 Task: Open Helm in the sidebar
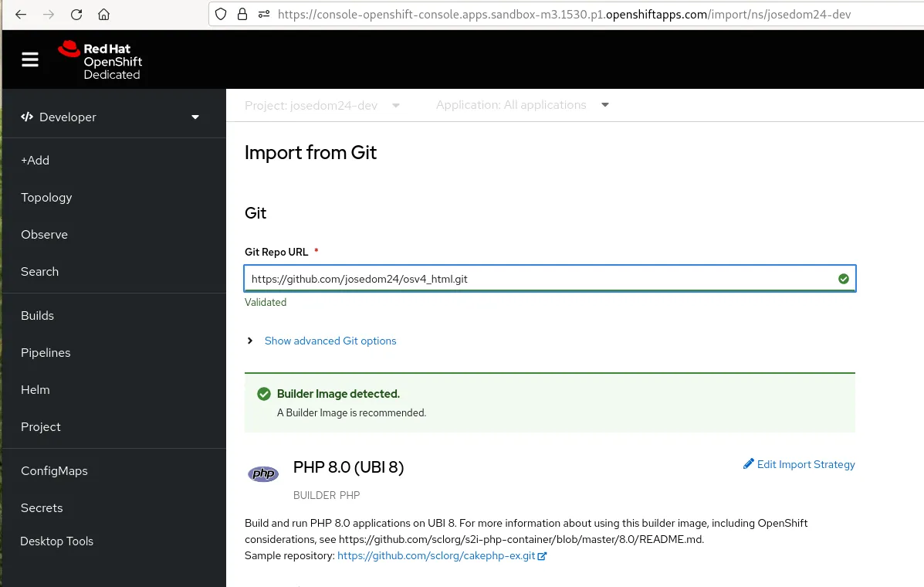36,390
